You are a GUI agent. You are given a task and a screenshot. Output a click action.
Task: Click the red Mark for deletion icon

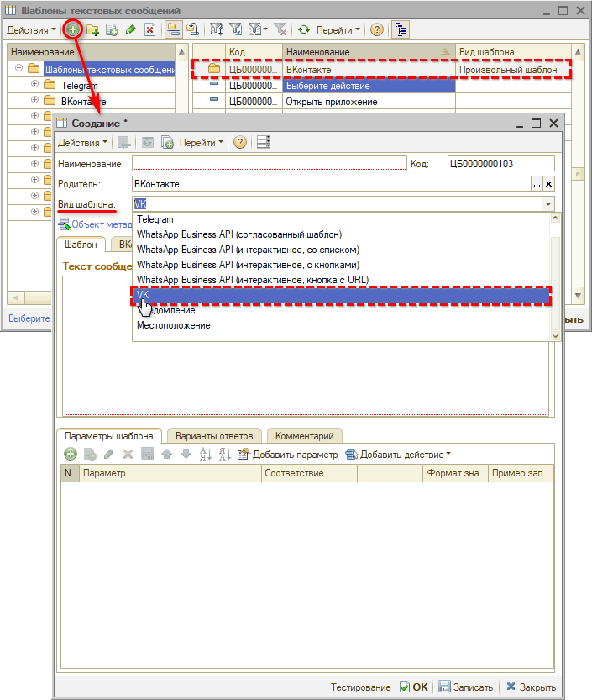tap(149, 29)
